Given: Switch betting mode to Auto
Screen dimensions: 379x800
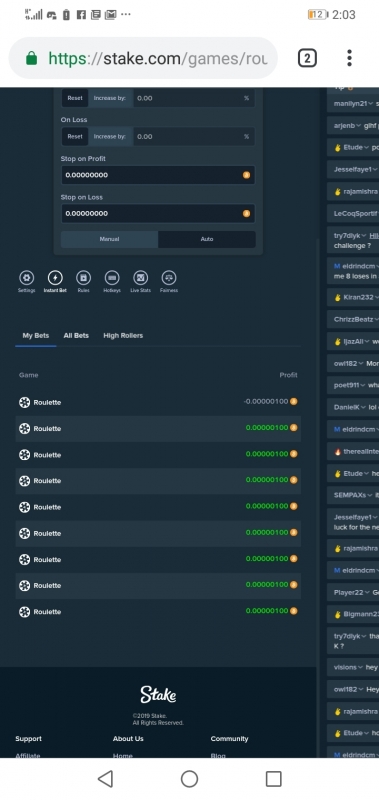Looking at the screenshot, I should point(207,239).
